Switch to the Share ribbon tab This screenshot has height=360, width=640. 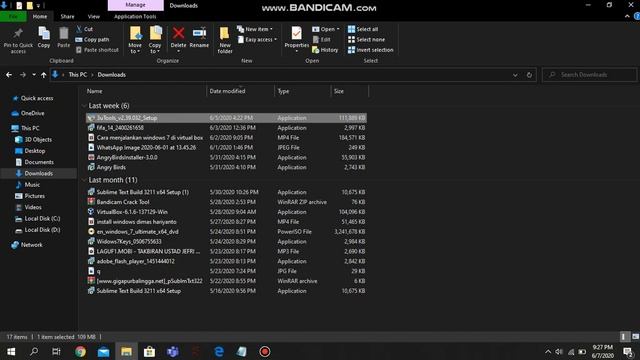(x=67, y=16)
